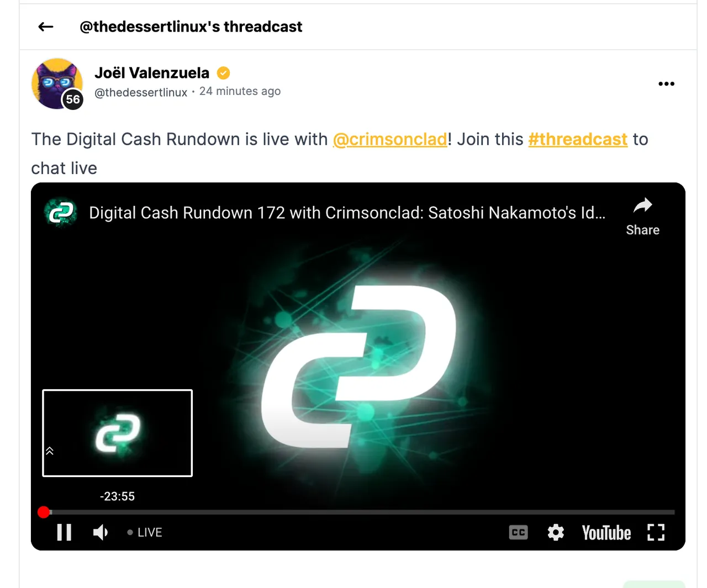Click the verified badge beside Joël Valenzuela
The image size is (707, 588).
click(223, 73)
